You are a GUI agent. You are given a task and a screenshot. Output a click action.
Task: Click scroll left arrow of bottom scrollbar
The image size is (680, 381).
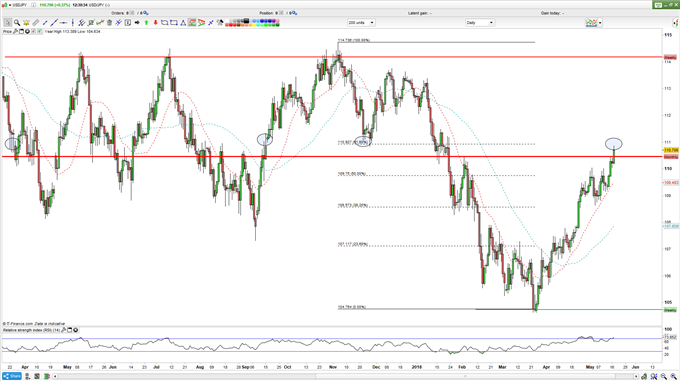[55, 376]
